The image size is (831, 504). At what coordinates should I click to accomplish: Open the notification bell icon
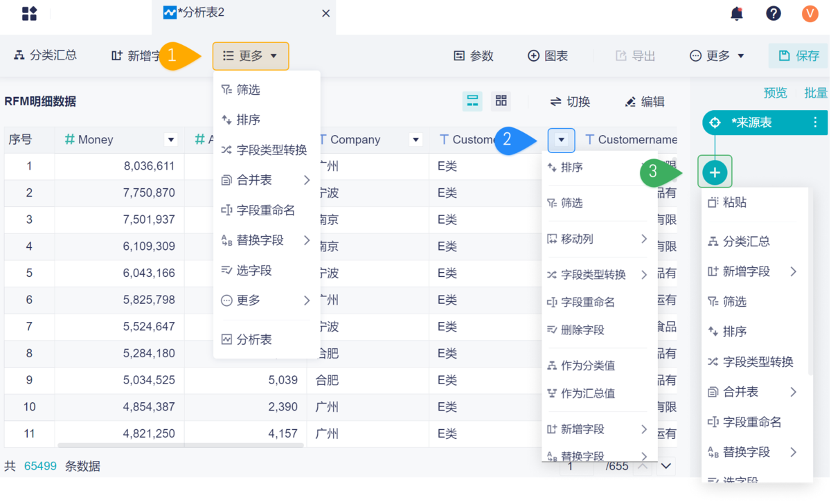(737, 13)
